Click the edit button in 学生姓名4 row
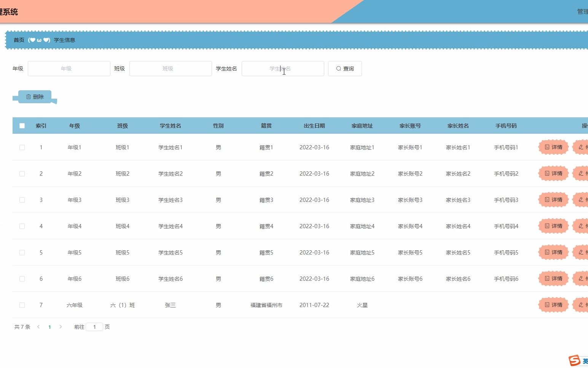The height and width of the screenshot is (368, 588). click(x=581, y=226)
